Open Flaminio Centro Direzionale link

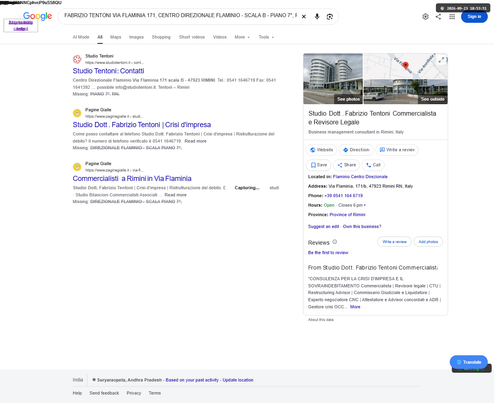pos(360,177)
